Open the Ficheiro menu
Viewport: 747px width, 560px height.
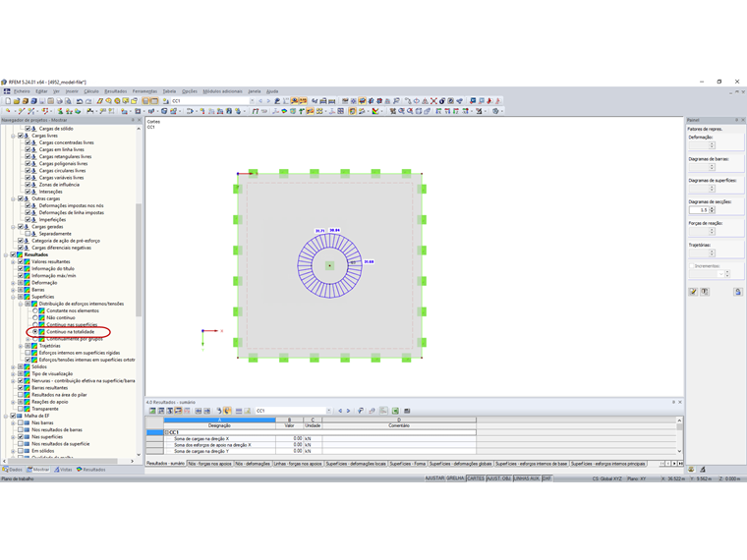coord(22,91)
